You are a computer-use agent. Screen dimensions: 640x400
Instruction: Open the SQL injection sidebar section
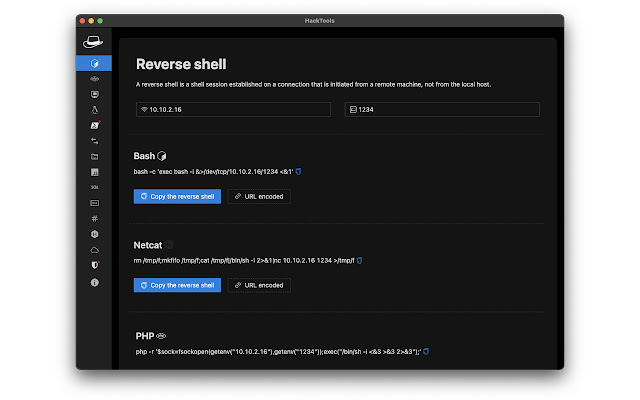(x=94, y=187)
